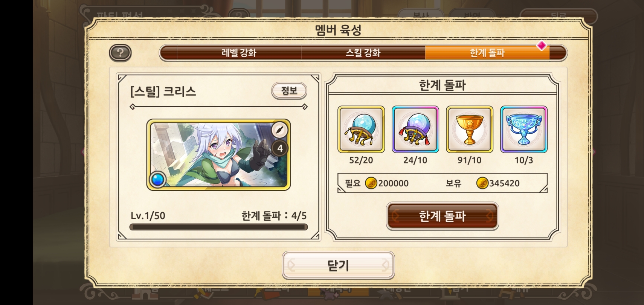Select the purple crystal orb material
Screen dimensions: 644x305
[415, 130]
